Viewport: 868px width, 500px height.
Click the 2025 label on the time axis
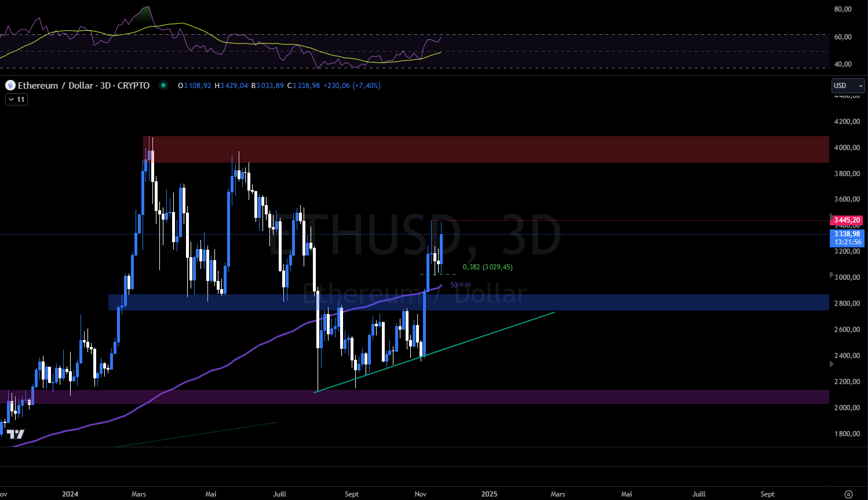tap(489, 494)
